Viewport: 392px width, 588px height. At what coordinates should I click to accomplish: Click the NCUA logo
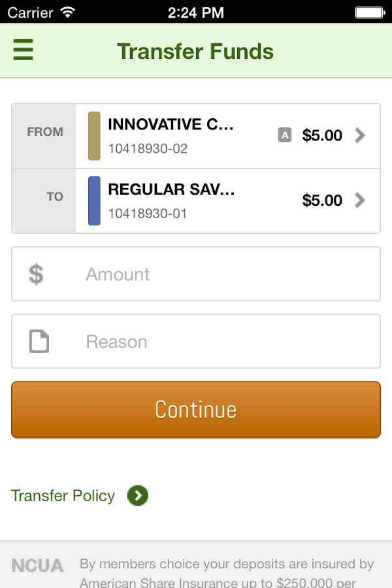37,565
